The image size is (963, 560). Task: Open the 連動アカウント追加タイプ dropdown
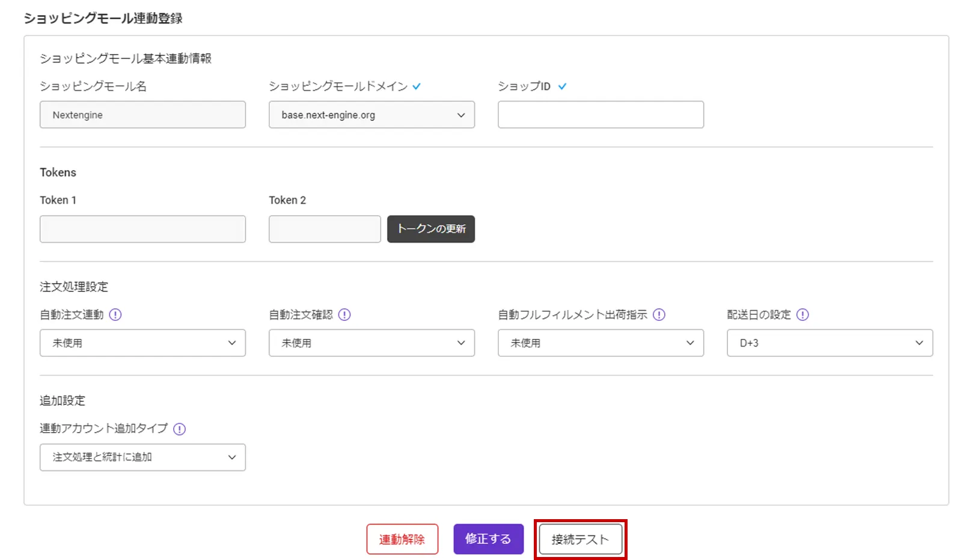142,457
